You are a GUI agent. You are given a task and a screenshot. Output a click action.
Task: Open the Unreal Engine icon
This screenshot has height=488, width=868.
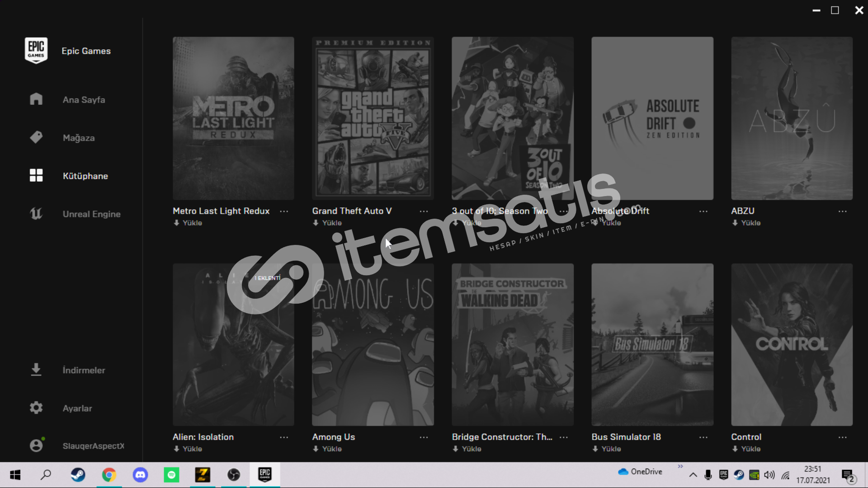(36, 214)
